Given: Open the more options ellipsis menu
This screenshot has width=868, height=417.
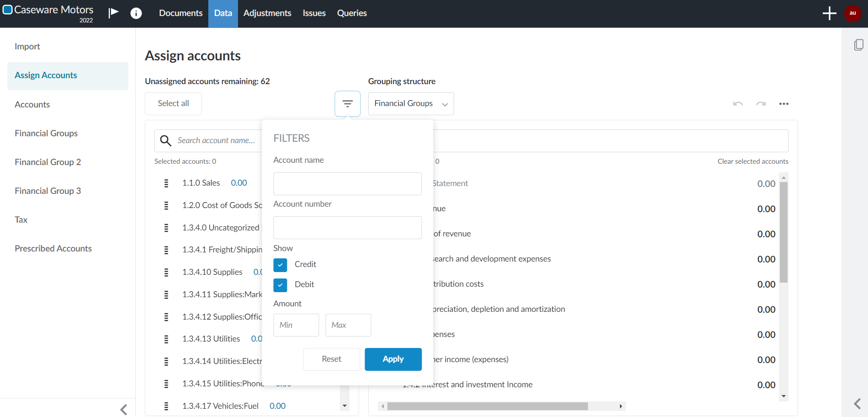Looking at the screenshot, I should coord(784,103).
